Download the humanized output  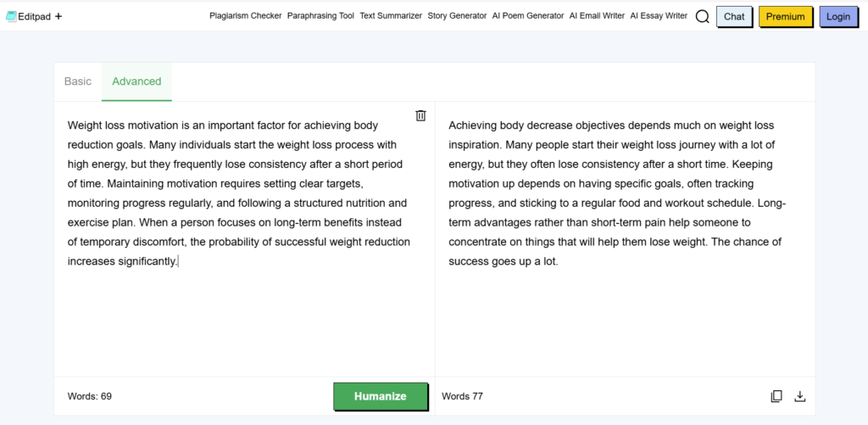(x=799, y=396)
